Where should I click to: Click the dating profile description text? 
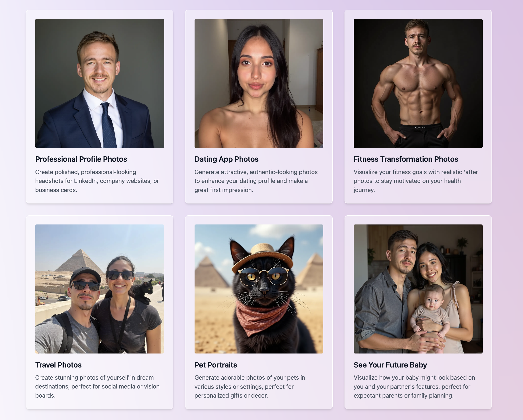[x=256, y=181]
